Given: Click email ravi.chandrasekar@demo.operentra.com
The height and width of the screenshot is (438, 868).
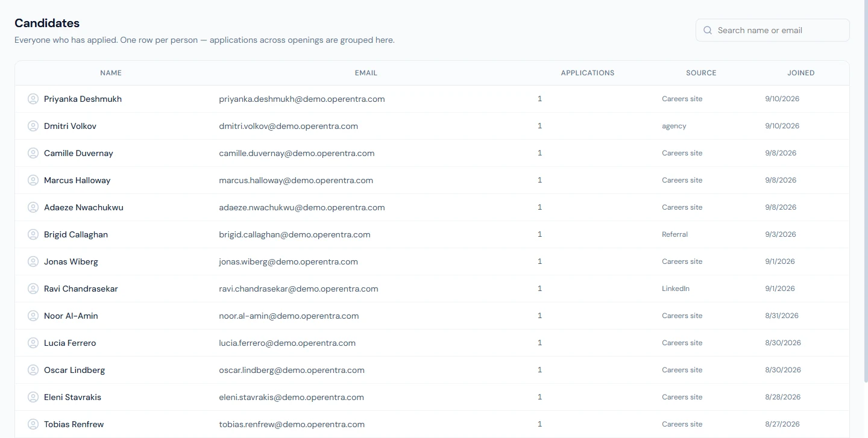Looking at the screenshot, I should (298, 289).
